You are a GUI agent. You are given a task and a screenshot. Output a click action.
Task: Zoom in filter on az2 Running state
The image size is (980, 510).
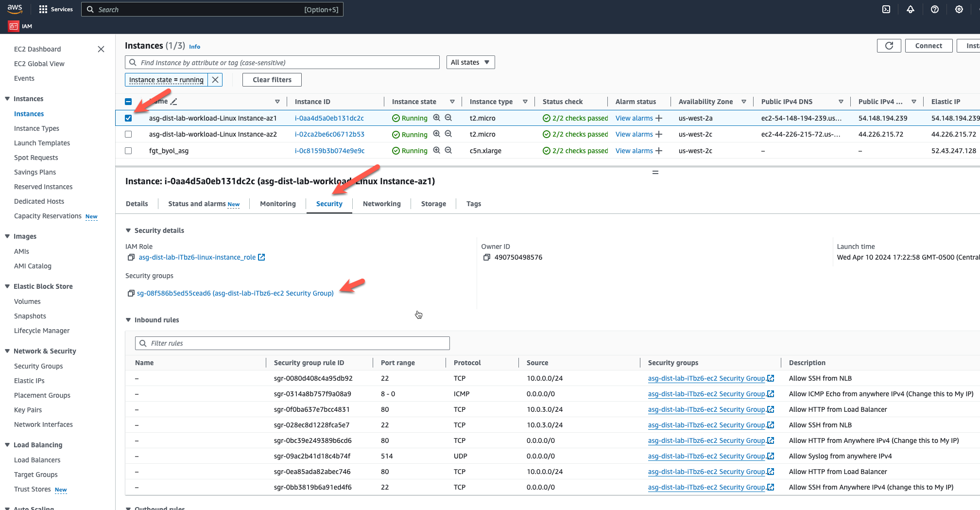tap(437, 134)
